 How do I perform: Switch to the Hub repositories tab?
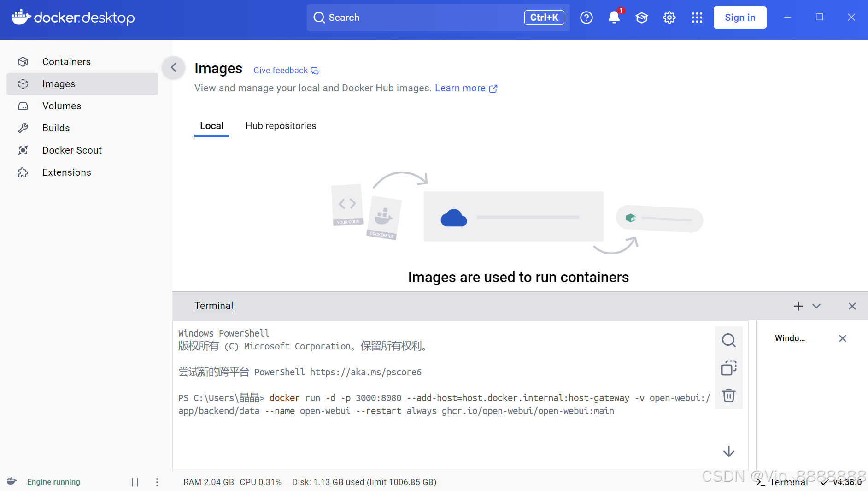tap(280, 125)
